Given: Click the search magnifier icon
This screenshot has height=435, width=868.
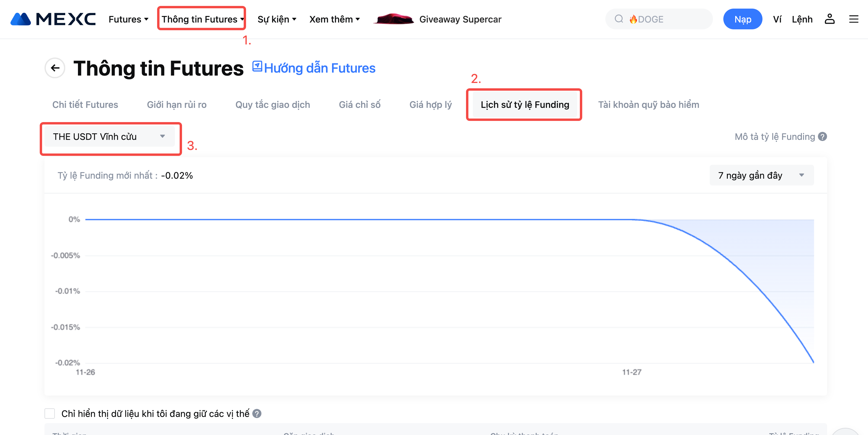Looking at the screenshot, I should tap(619, 19).
